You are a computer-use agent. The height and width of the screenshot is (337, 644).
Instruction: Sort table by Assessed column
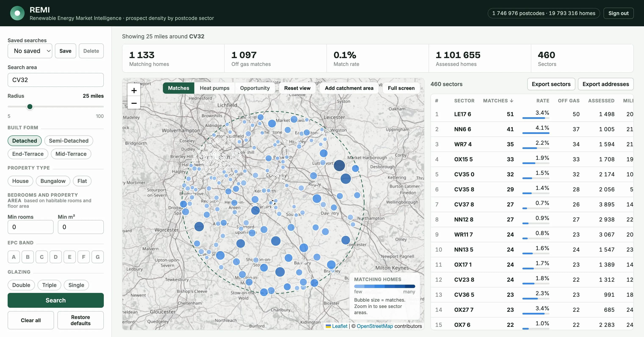coord(601,101)
